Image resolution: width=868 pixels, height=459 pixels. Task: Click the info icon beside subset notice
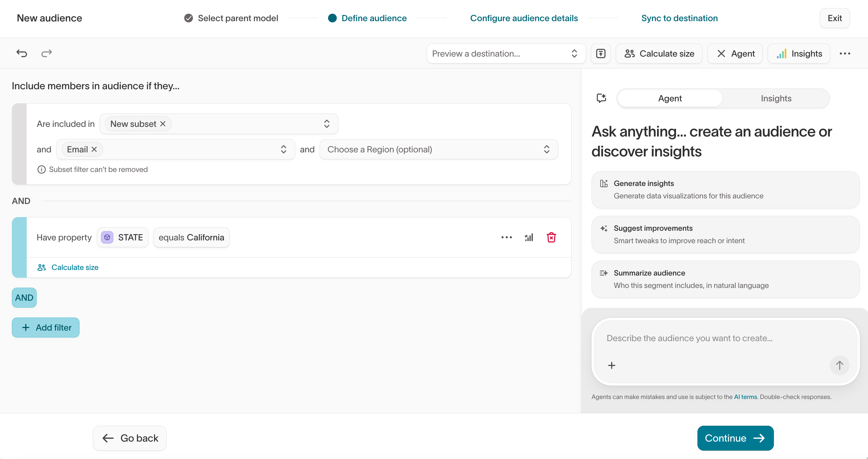(41, 170)
